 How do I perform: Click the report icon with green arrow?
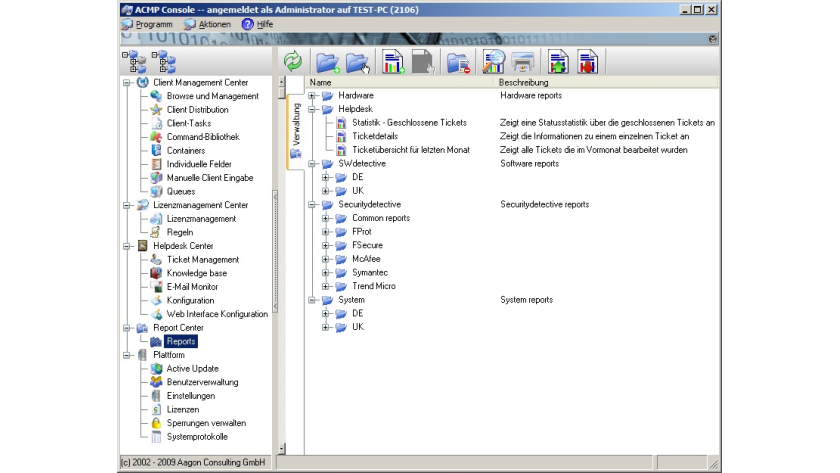point(557,62)
